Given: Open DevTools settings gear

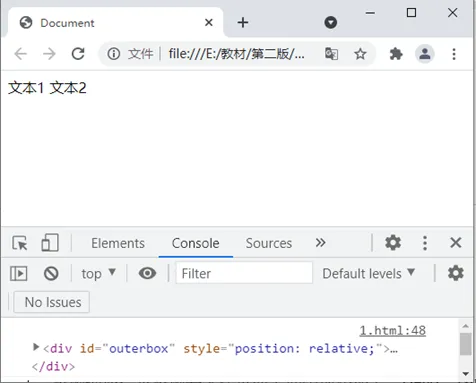Looking at the screenshot, I should (x=393, y=243).
